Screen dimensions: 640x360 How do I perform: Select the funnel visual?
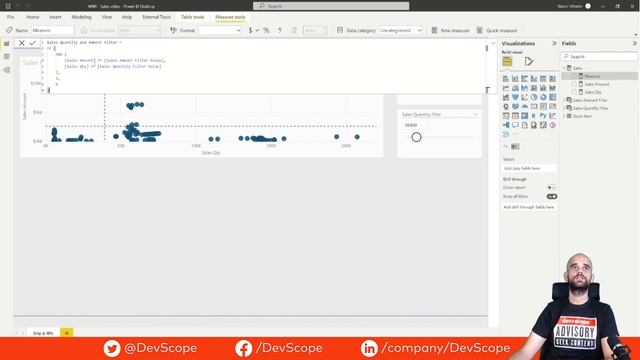pyautogui.click(x=515, y=97)
